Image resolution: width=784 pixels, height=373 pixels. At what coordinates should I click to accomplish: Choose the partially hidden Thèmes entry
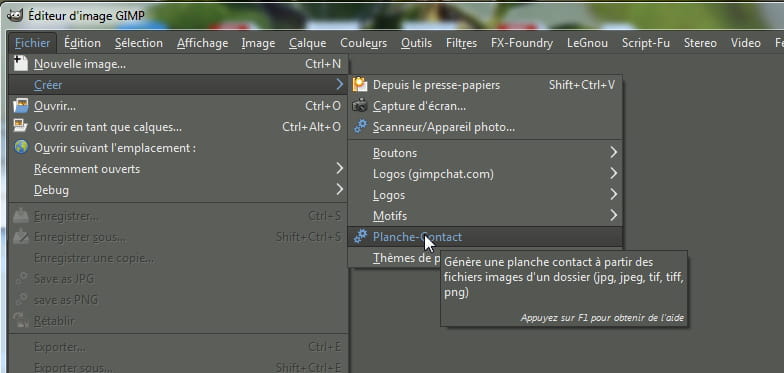click(395, 258)
